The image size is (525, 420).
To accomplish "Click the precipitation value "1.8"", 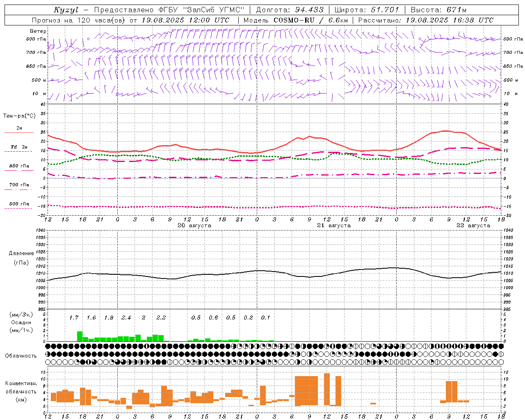I will (109, 317).
